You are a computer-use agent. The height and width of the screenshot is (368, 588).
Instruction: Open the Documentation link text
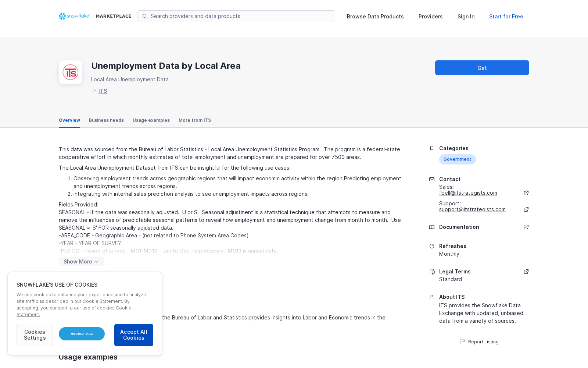(x=459, y=227)
